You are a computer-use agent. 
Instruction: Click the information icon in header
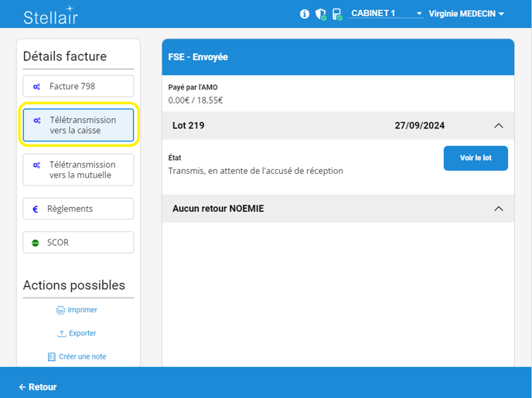click(x=305, y=14)
